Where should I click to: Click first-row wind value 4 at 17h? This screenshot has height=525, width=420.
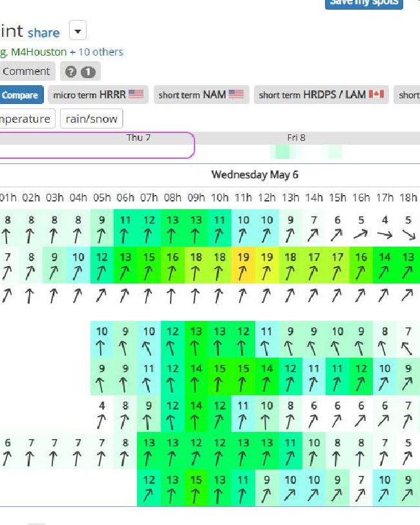coord(385,220)
